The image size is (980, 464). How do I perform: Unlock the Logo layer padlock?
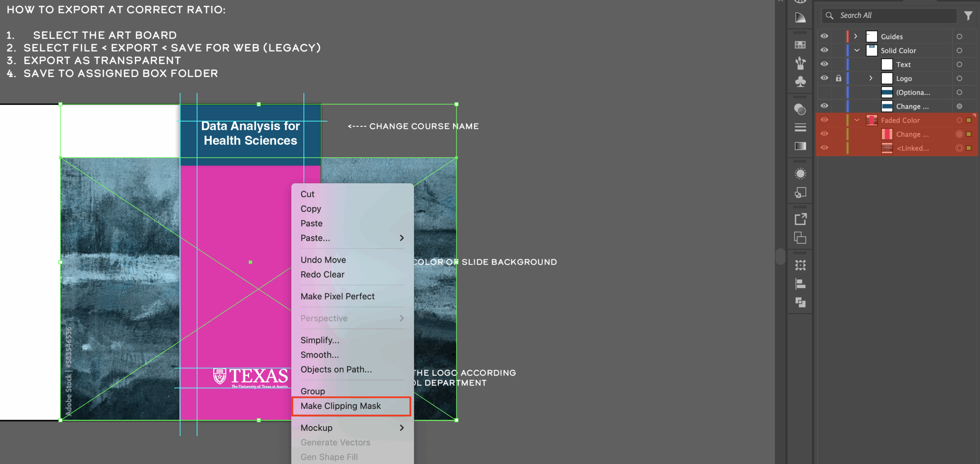(x=838, y=78)
